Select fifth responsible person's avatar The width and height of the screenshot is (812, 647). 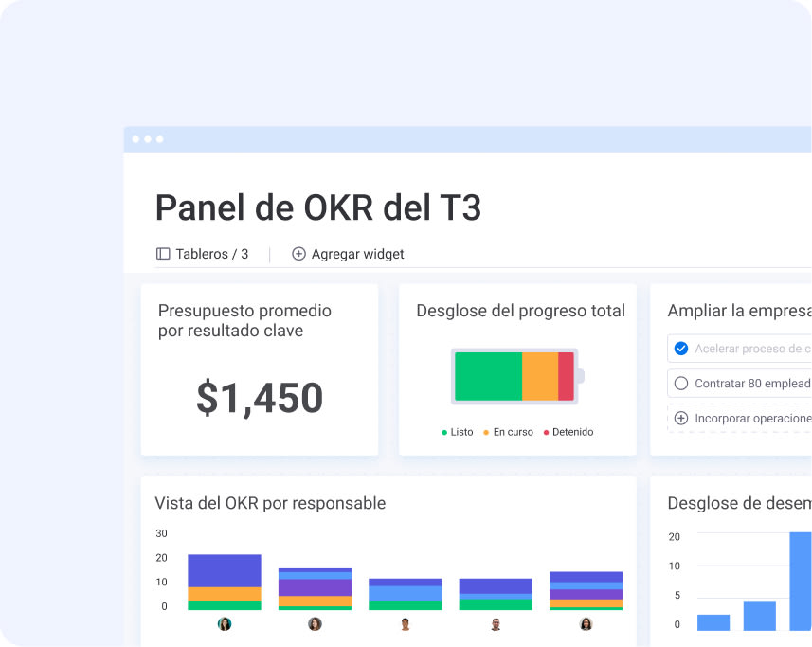point(586,623)
